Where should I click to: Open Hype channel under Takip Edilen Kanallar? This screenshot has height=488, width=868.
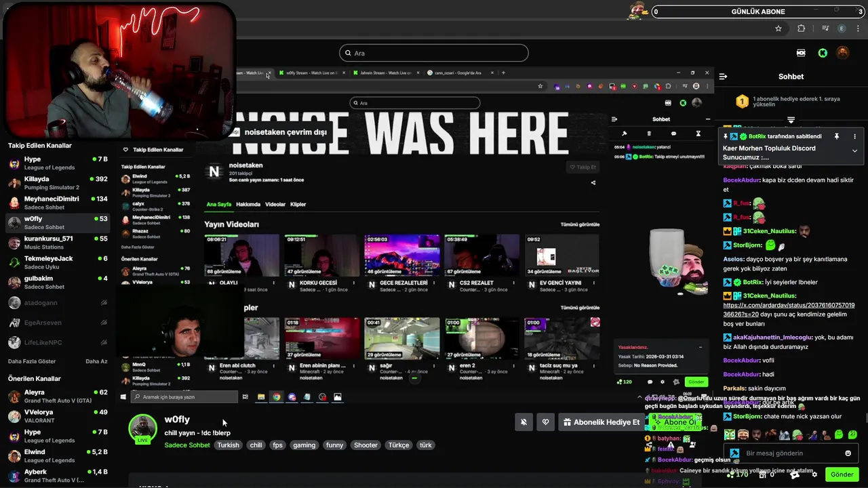tap(58, 163)
